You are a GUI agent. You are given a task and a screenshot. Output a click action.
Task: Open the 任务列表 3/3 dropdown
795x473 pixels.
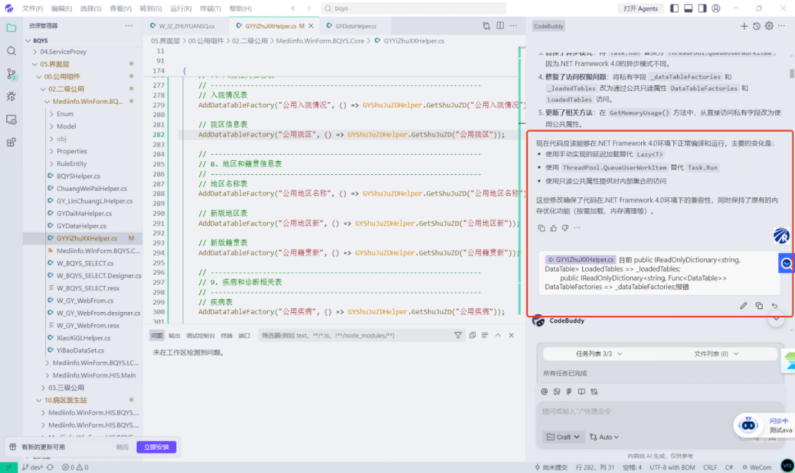tap(598, 354)
